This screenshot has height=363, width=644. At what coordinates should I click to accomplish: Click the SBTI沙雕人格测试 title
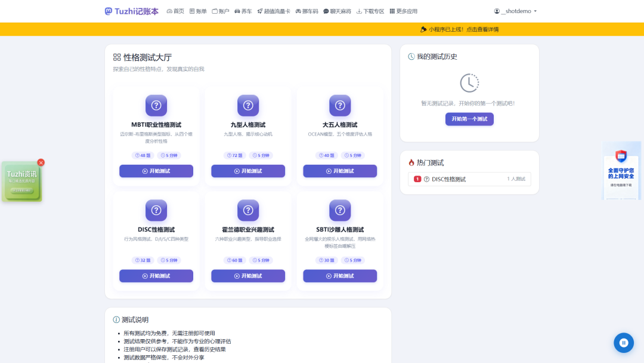pyautogui.click(x=340, y=229)
